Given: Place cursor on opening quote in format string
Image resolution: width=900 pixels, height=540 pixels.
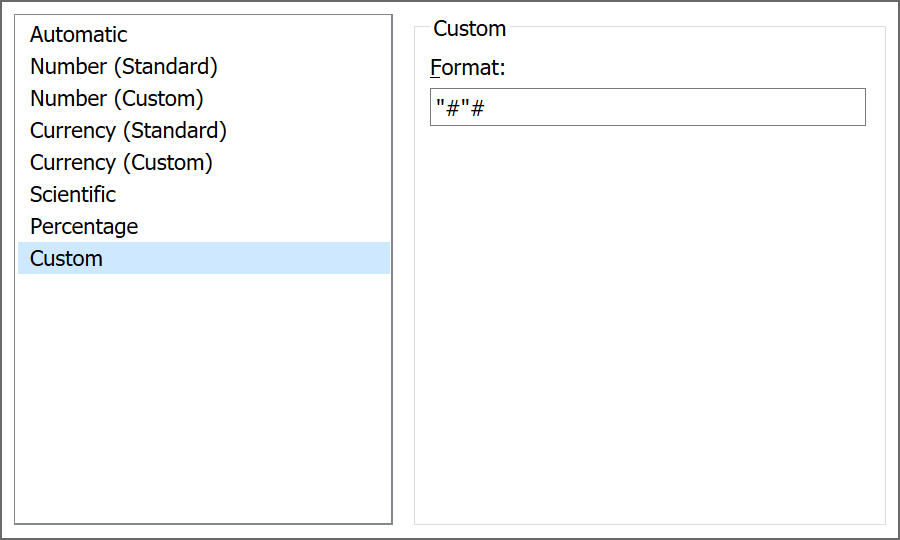Looking at the screenshot, I should 440,108.
